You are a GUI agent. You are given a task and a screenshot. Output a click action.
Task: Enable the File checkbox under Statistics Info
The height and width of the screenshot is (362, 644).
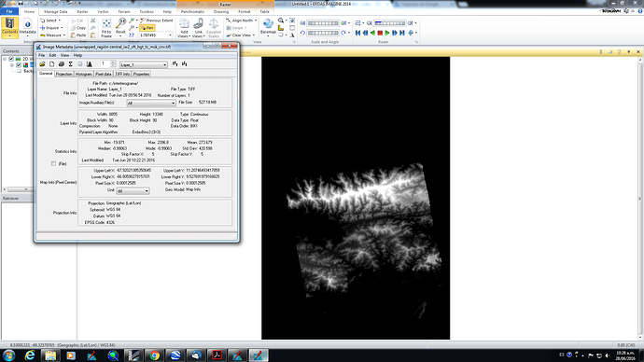(53, 163)
